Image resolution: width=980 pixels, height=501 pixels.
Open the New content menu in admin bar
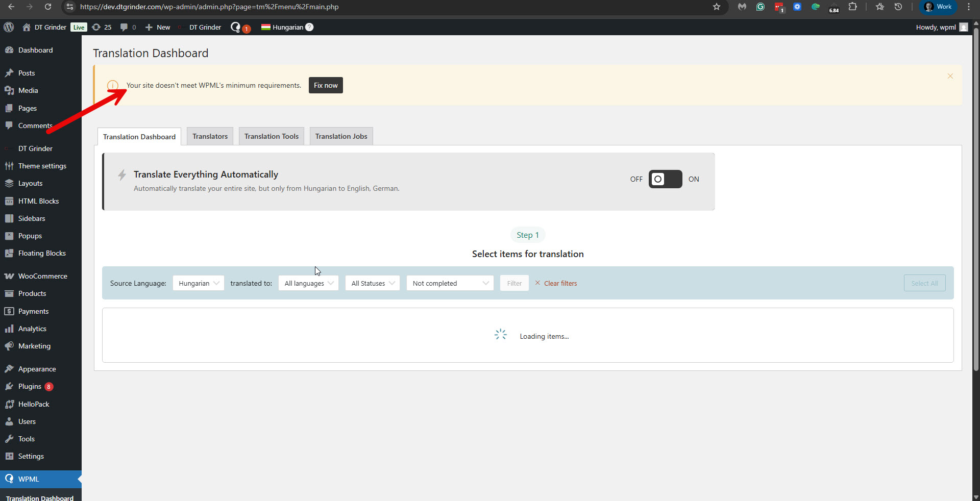pyautogui.click(x=158, y=27)
